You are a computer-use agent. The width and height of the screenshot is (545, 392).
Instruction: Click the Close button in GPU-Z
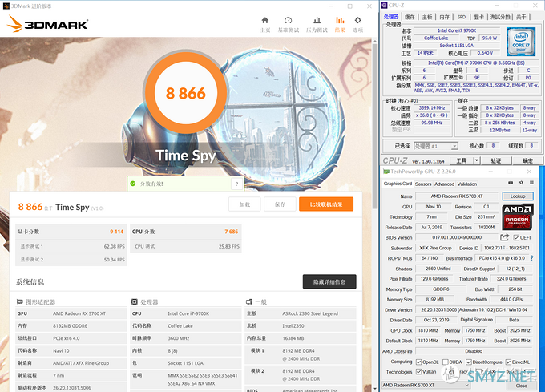tap(521, 386)
